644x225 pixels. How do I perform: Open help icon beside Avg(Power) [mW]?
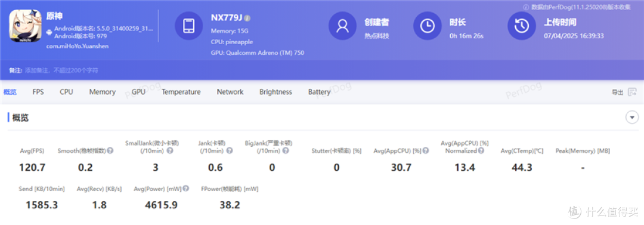click(186, 189)
